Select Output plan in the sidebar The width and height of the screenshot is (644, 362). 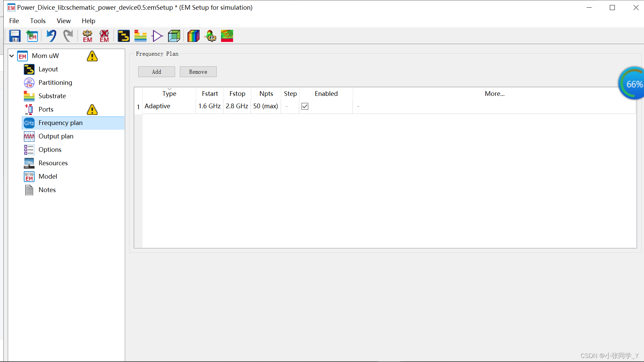pos(56,136)
